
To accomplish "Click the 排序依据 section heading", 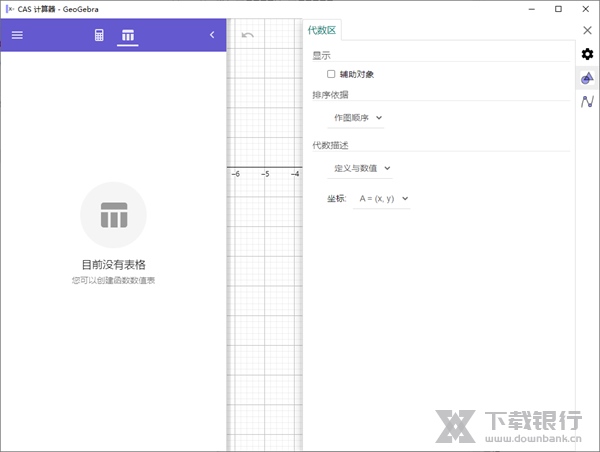I will coord(330,95).
